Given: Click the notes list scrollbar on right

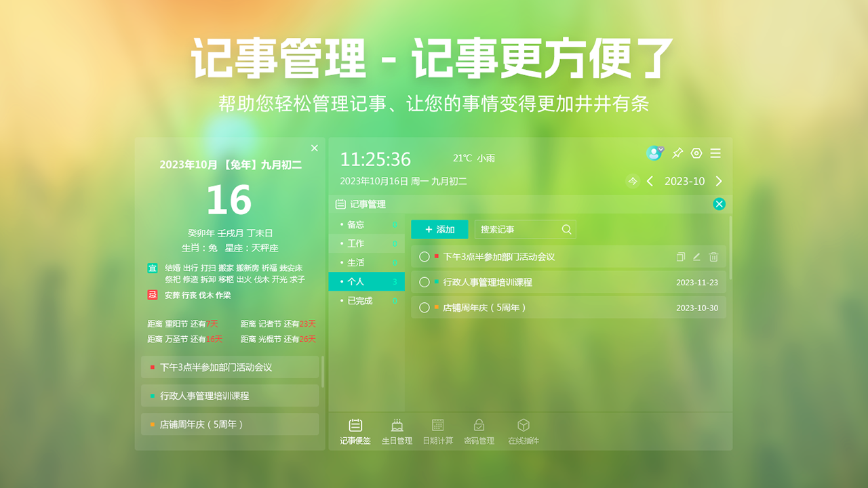Looking at the screenshot, I should (730, 247).
